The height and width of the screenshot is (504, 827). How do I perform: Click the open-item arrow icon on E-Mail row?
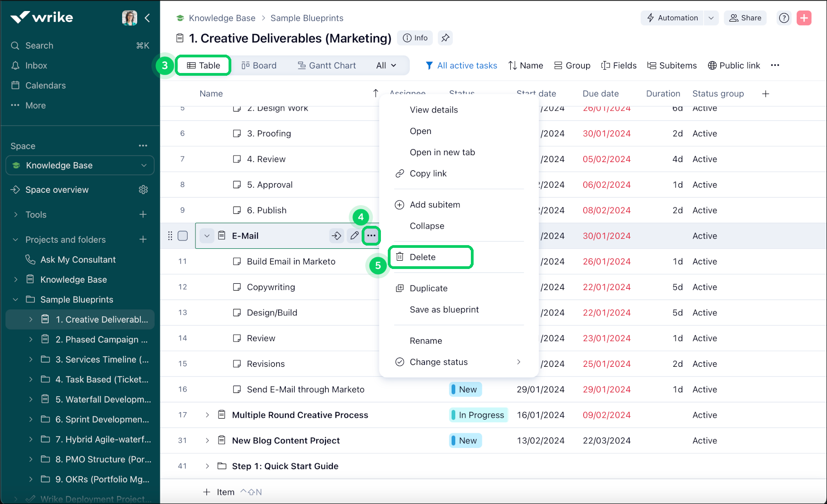pos(336,236)
